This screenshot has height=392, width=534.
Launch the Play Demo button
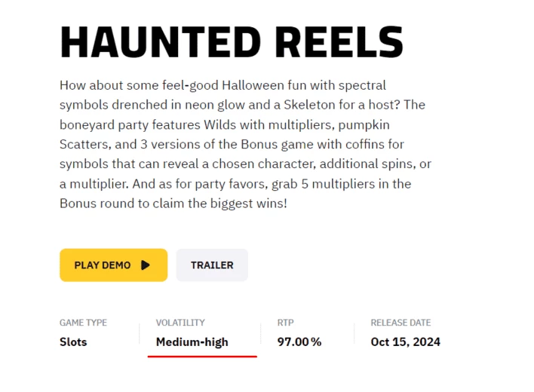coord(113,265)
